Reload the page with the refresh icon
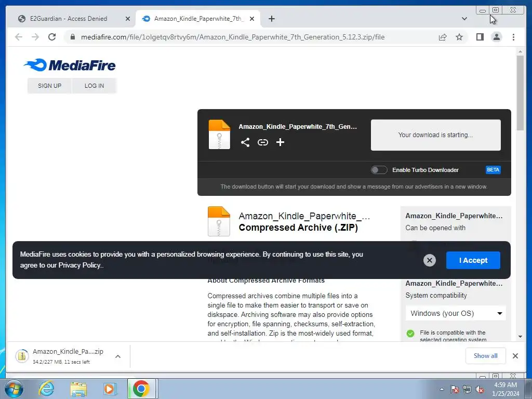The width and height of the screenshot is (532, 399). (52, 37)
